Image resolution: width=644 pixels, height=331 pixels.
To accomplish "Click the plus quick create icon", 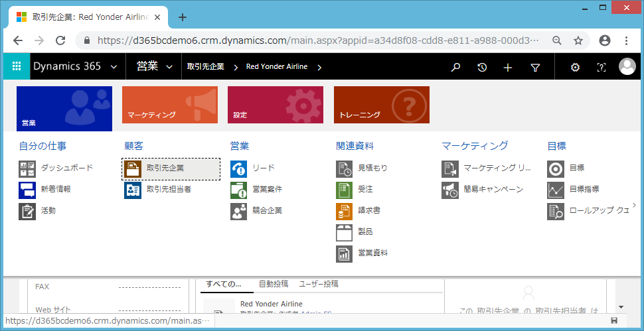I will point(508,67).
